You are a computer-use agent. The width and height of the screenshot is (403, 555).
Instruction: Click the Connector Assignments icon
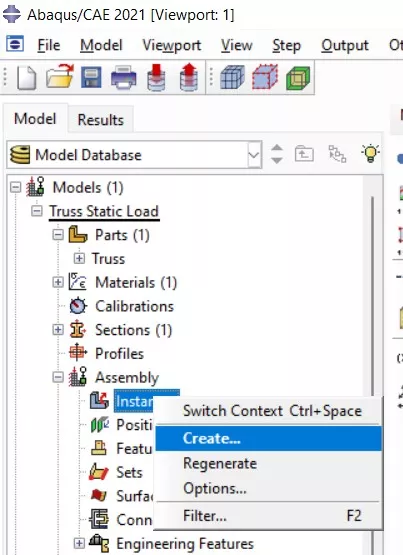point(99,519)
